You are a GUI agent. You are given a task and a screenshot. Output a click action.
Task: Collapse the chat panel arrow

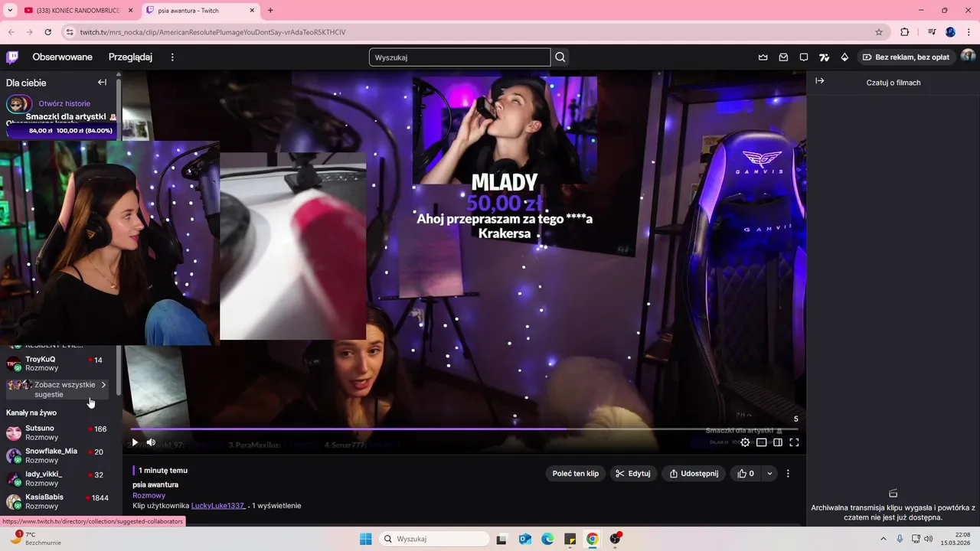pos(820,81)
